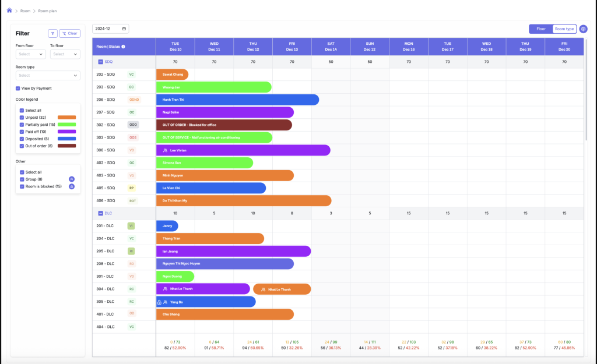Open the room plan settings gear
This screenshot has width=597, height=364.
point(583,29)
